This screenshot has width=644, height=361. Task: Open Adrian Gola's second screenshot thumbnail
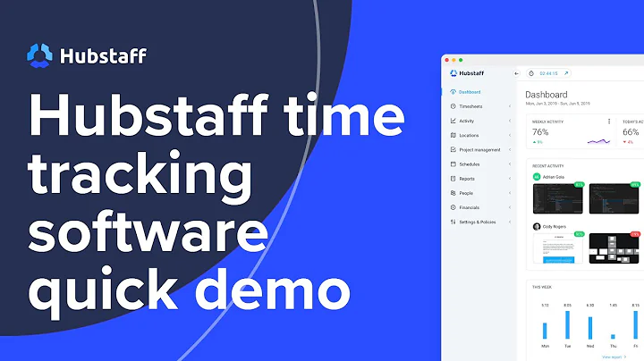(614, 198)
